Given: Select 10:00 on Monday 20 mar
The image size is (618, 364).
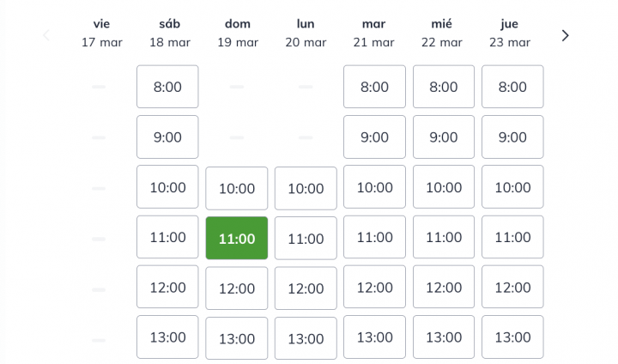Looking at the screenshot, I should pos(306,189).
